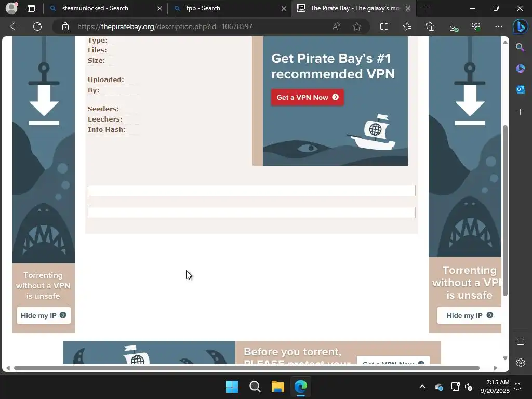Open Collections panel
This screenshot has height=399, width=532.
coord(430,26)
